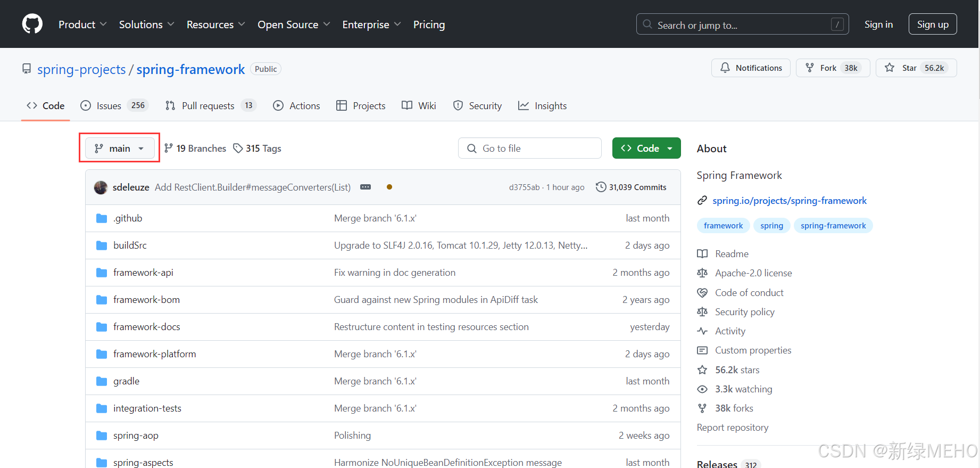The height and width of the screenshot is (468, 980).
Task: Click the GitHub Octocat logo
Action: click(32, 24)
